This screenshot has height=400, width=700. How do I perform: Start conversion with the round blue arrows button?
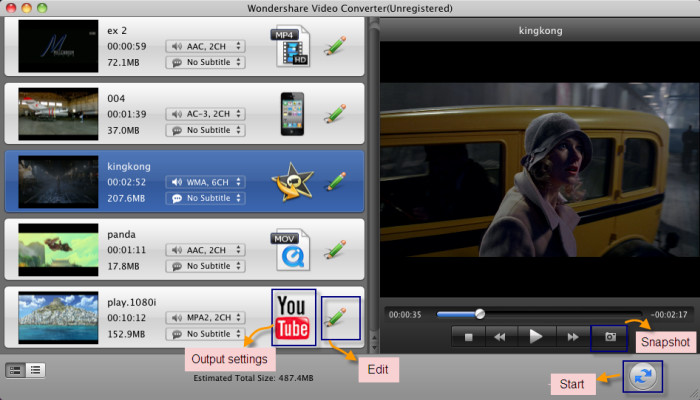pos(643,376)
